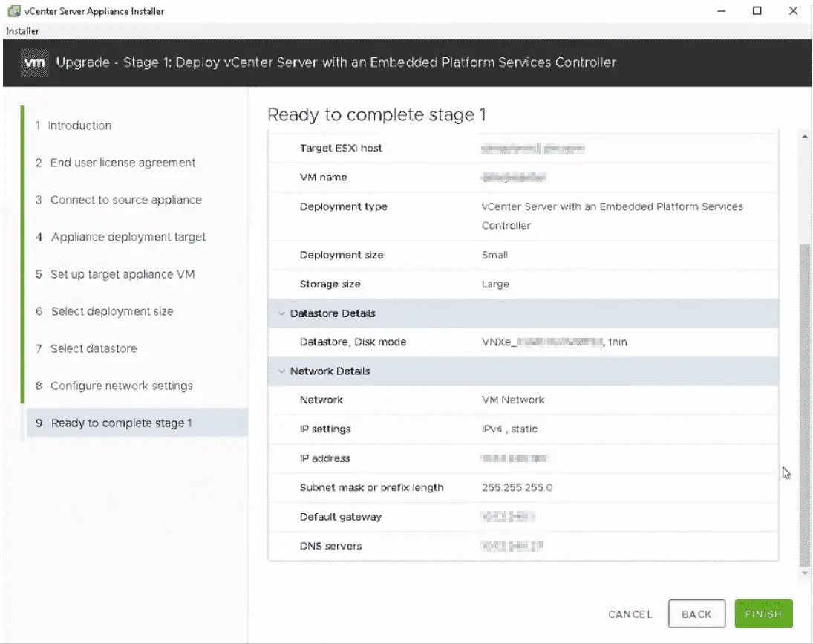Screen dimensions: 813x644
Task: Go to step 3 Connect to source appliance
Action: (x=118, y=200)
